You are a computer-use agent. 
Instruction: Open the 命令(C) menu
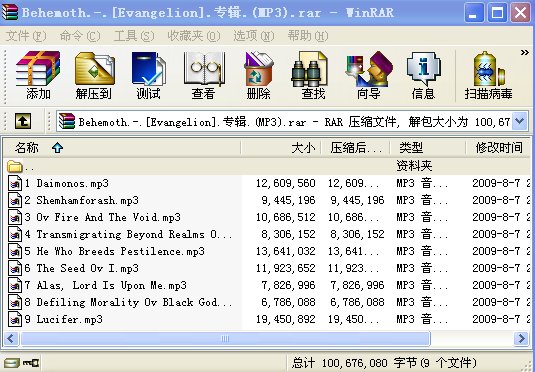(80, 36)
